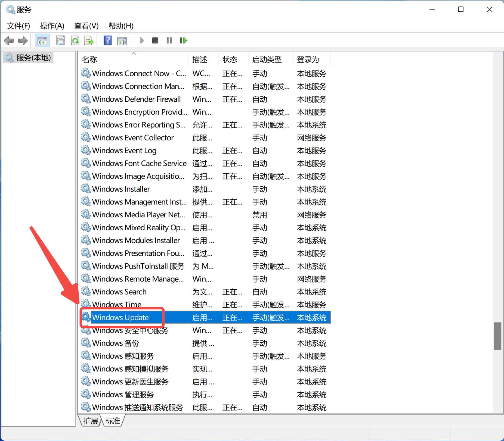This screenshot has width=504, height=441.
Task: Open the Help question mark icon
Action: 108,41
